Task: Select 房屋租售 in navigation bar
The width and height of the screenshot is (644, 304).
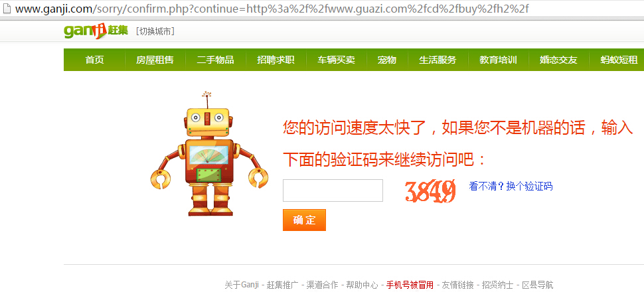Action: 155,60
